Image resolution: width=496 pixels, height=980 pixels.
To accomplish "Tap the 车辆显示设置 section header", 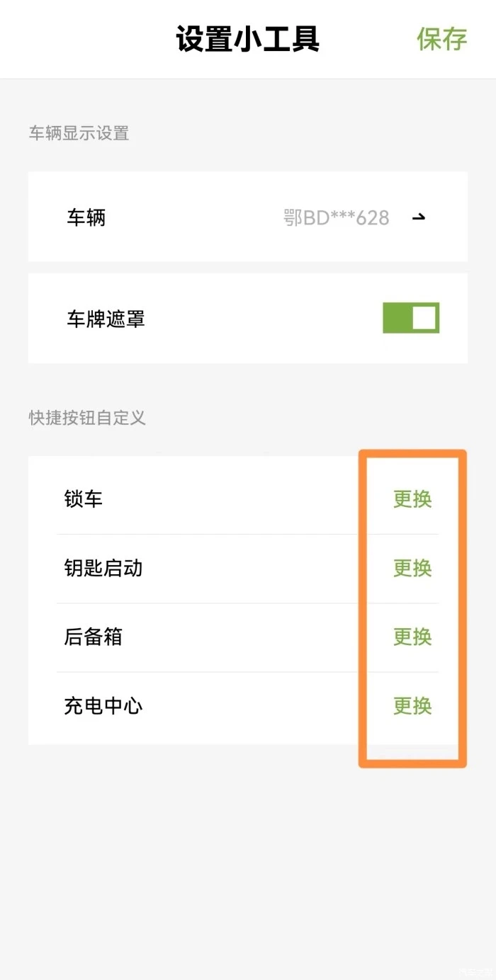I will click(79, 133).
